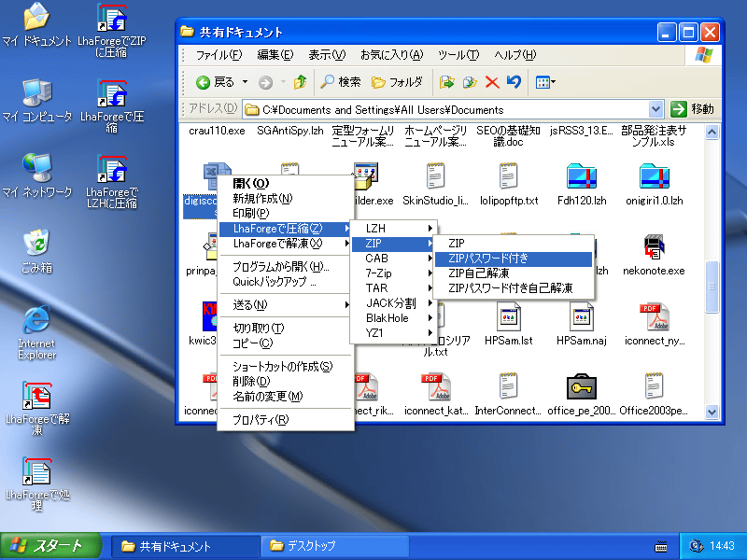Click the スタート start button
Viewport: 747px width, 560px height.
click(x=50, y=546)
